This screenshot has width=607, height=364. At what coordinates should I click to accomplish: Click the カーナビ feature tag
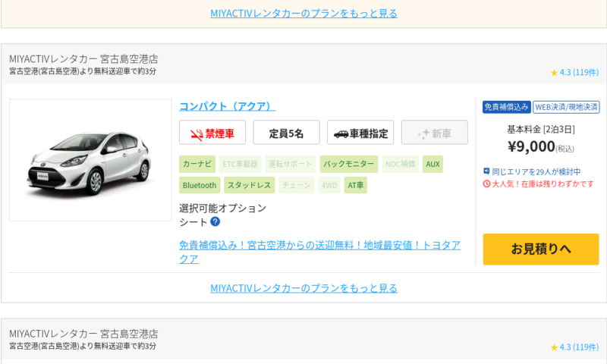pos(197,164)
